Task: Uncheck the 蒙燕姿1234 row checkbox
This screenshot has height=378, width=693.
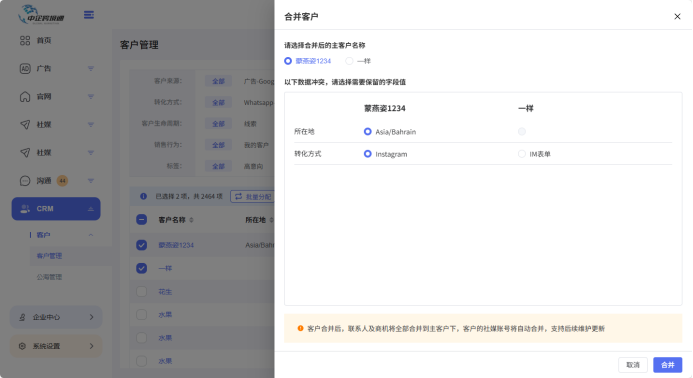Action: pos(141,245)
